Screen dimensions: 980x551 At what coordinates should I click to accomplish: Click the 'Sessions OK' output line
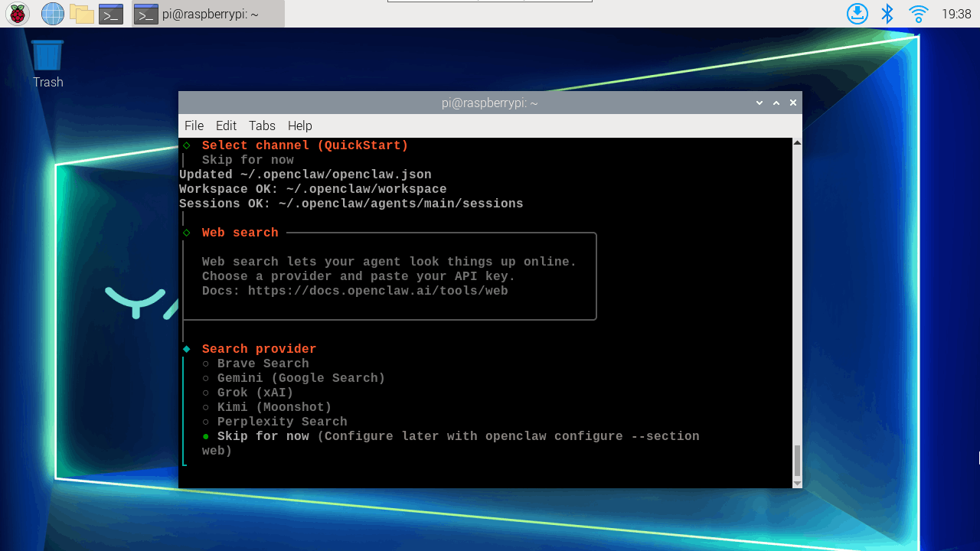coord(351,204)
